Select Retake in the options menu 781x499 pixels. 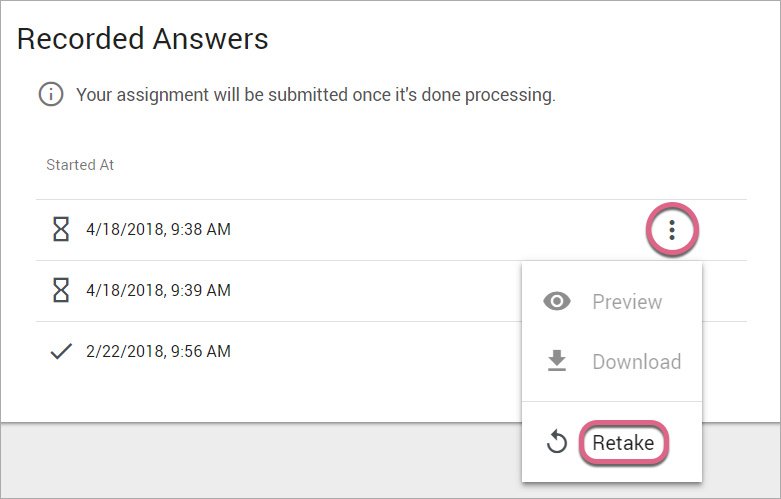point(623,442)
